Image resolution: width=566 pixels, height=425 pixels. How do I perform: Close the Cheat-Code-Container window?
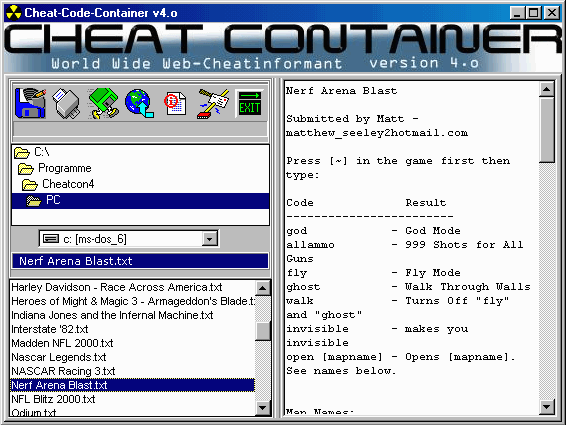pyautogui.click(x=551, y=13)
